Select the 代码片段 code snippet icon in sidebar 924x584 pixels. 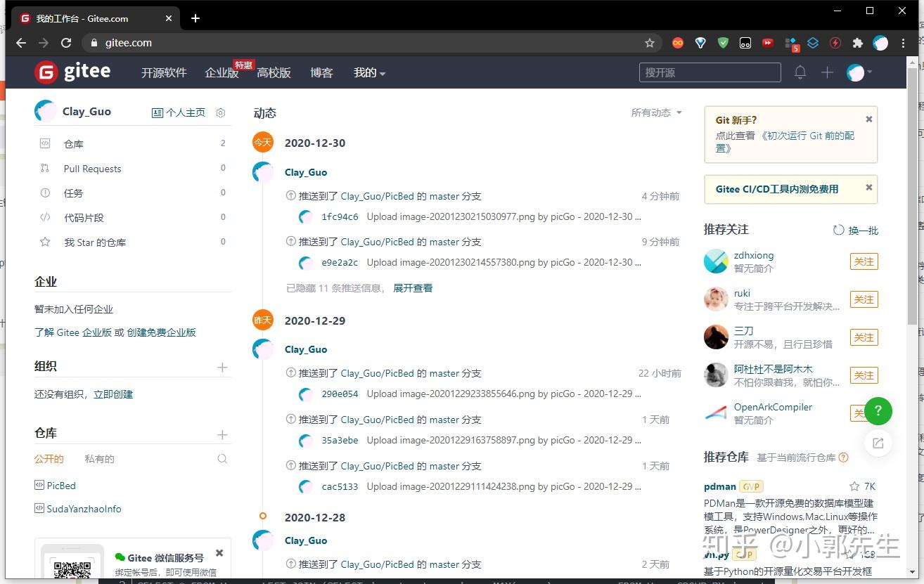45,217
